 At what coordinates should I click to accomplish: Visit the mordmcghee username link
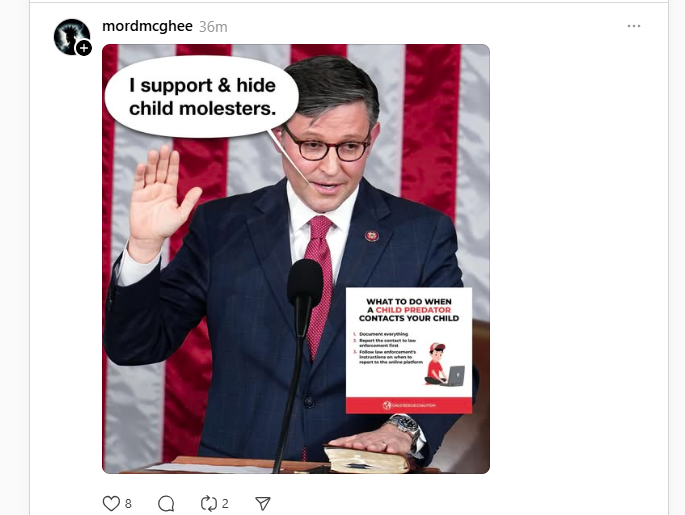click(x=147, y=26)
